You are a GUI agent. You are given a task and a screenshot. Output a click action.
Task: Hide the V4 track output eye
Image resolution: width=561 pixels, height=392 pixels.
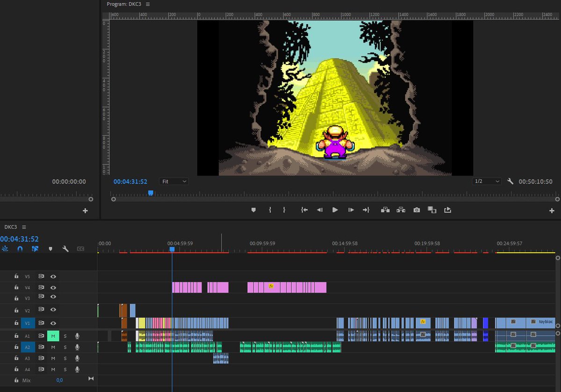(53, 287)
